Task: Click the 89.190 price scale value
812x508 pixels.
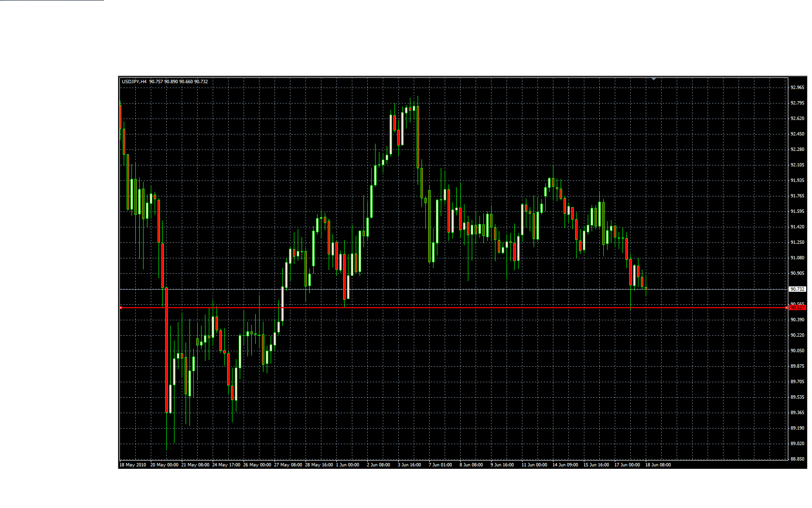Action: (x=797, y=428)
